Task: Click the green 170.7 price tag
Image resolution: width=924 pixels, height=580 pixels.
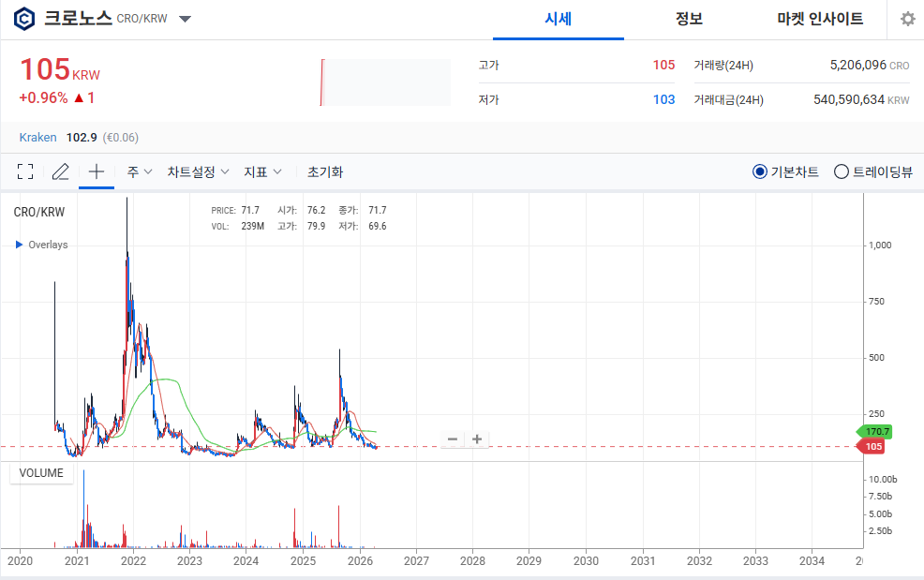Action: [875, 431]
